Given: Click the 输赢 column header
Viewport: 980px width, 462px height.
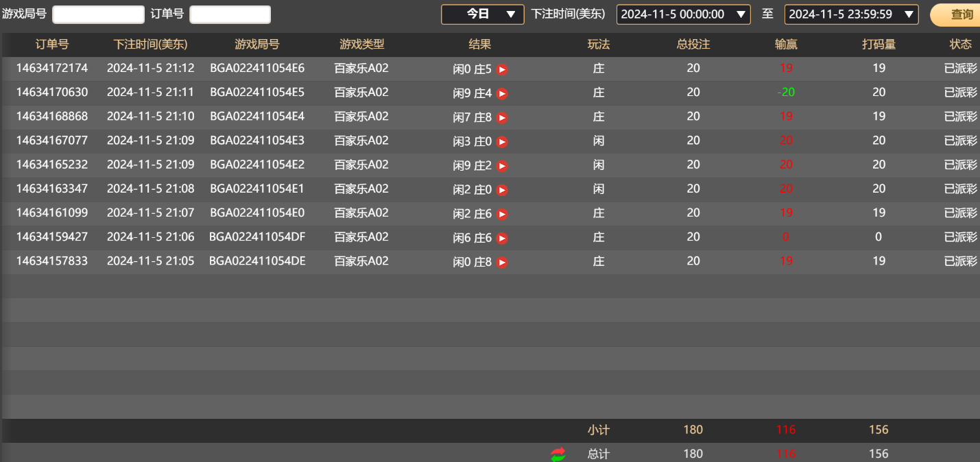Looking at the screenshot, I should tap(786, 44).
